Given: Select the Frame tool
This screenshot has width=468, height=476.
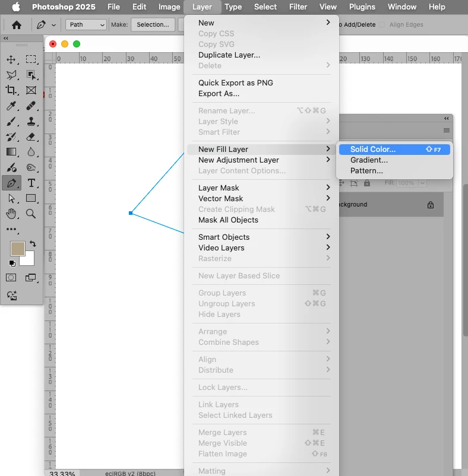Looking at the screenshot, I should 31,90.
